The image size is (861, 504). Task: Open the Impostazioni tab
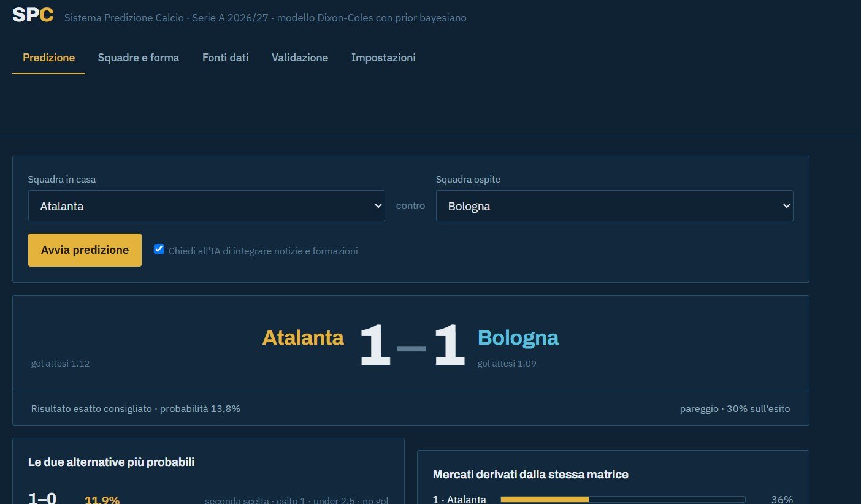(x=383, y=58)
